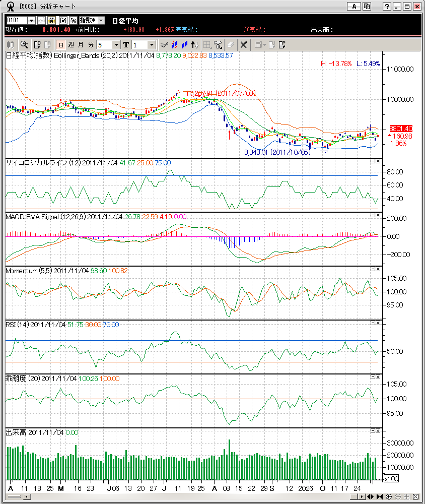Minimize the MACD_EMA_Signal indicator panel

[x=373, y=215]
